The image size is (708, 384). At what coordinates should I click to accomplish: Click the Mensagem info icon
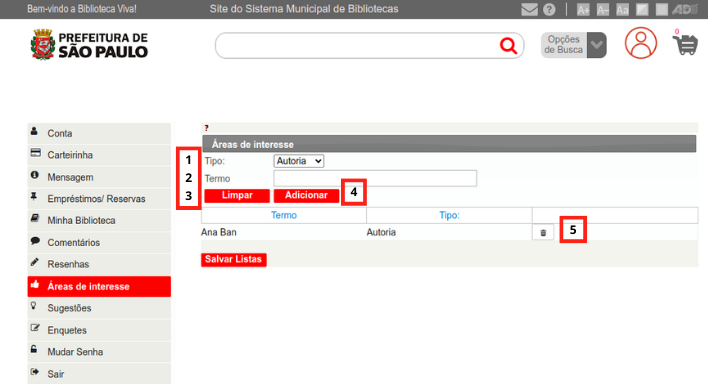coord(34,175)
